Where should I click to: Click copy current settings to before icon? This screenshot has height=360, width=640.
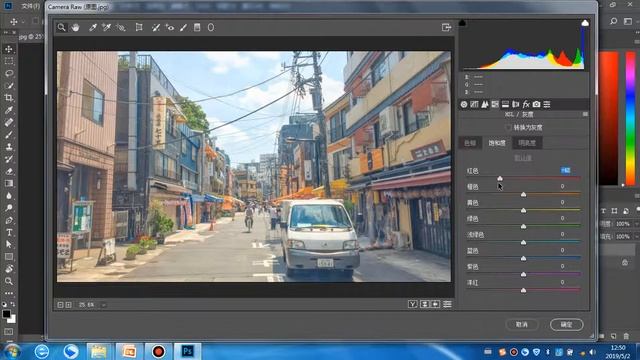436,304
